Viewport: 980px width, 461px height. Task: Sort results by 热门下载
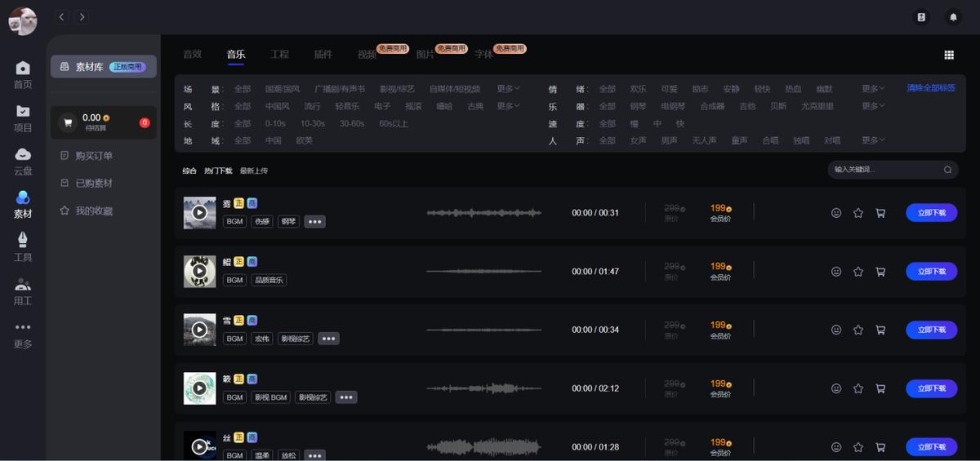coord(218,171)
